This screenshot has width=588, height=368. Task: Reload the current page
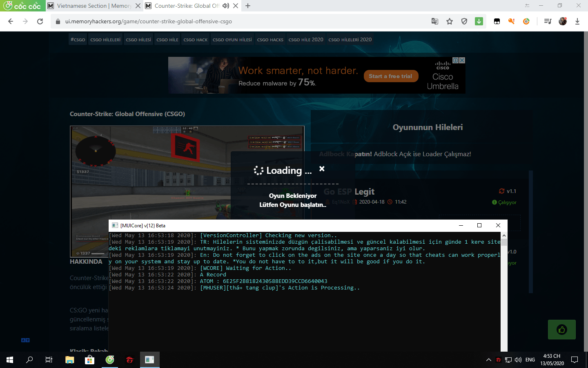click(40, 21)
